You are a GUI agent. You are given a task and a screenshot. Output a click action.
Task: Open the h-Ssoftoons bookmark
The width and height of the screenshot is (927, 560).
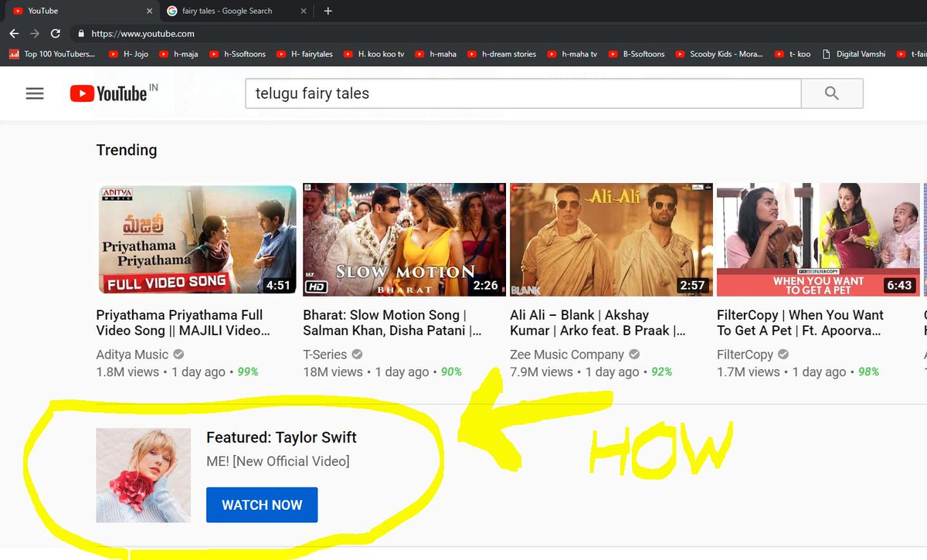[x=237, y=54]
